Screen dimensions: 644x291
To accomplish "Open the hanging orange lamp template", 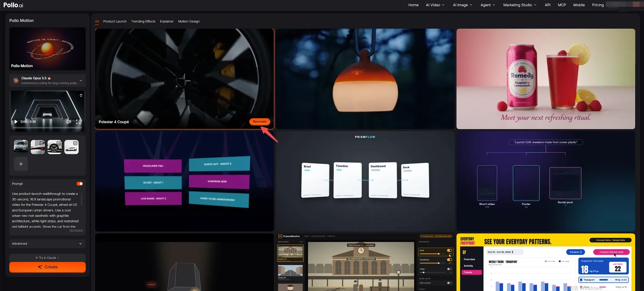I will pyautogui.click(x=365, y=79).
